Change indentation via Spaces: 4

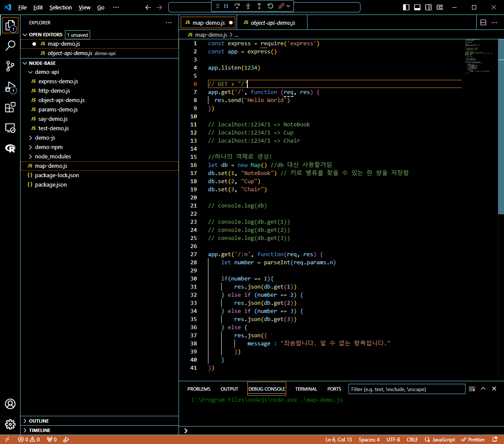coord(369,439)
